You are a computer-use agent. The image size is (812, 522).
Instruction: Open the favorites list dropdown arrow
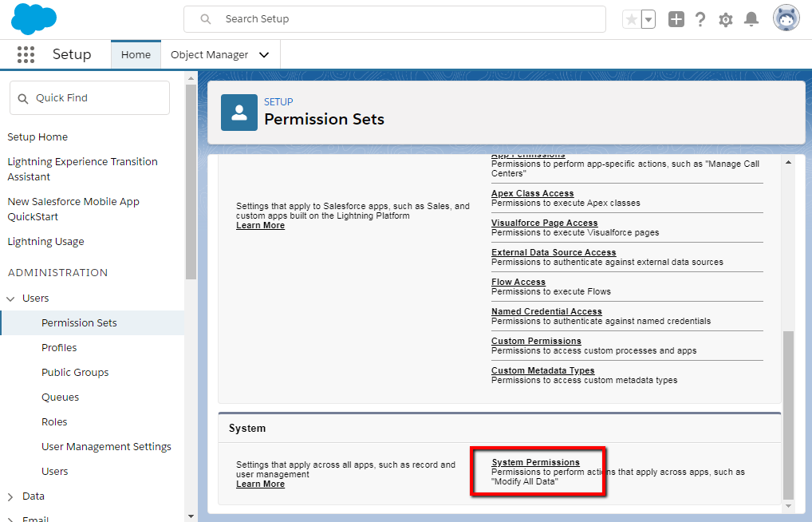click(648, 20)
